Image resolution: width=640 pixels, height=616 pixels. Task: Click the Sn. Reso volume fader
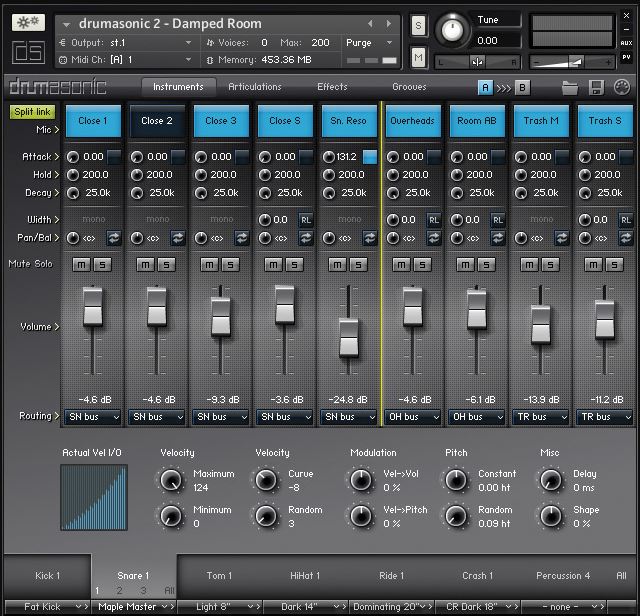(x=349, y=338)
